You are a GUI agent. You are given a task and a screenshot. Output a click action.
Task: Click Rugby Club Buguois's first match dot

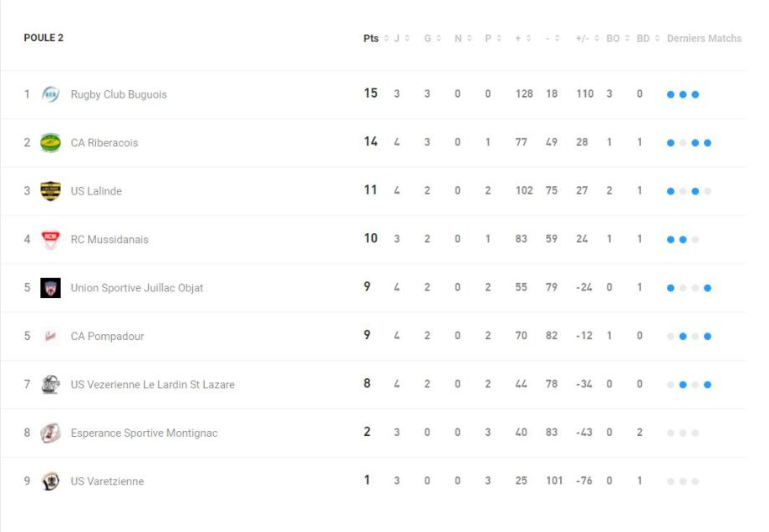670,94
